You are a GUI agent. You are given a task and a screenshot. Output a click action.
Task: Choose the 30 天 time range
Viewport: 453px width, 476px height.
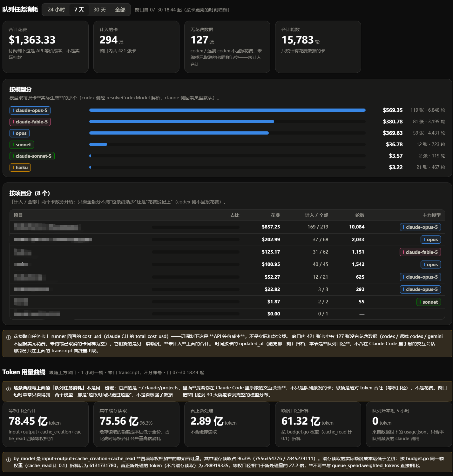coord(99,10)
